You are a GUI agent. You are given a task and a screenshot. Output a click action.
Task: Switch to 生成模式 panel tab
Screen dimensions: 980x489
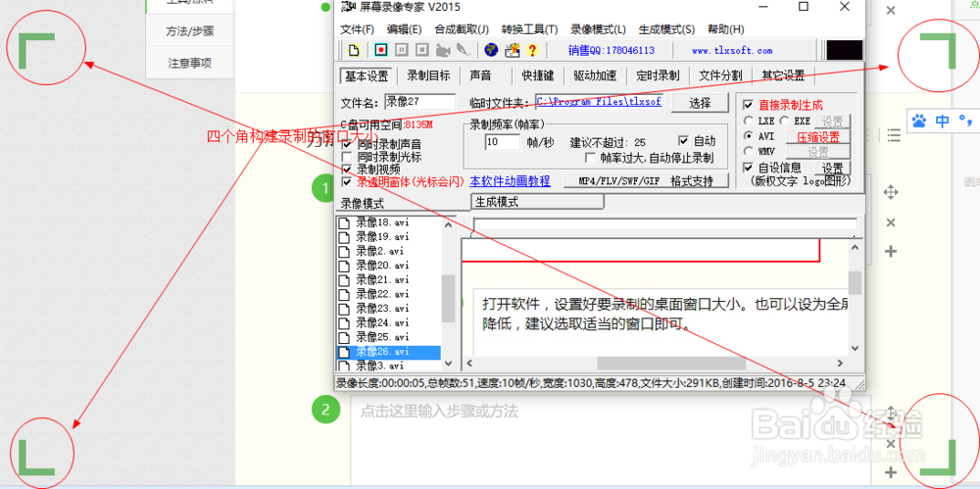pyautogui.click(x=537, y=201)
